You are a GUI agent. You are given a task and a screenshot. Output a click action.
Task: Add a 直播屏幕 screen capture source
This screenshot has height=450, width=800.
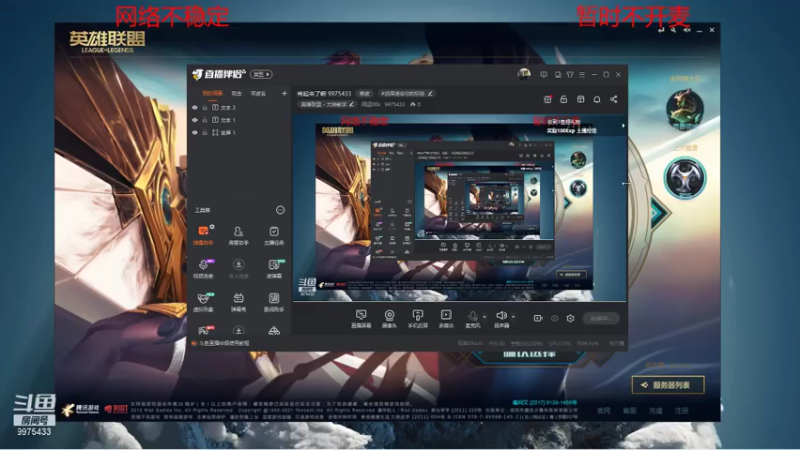361,319
